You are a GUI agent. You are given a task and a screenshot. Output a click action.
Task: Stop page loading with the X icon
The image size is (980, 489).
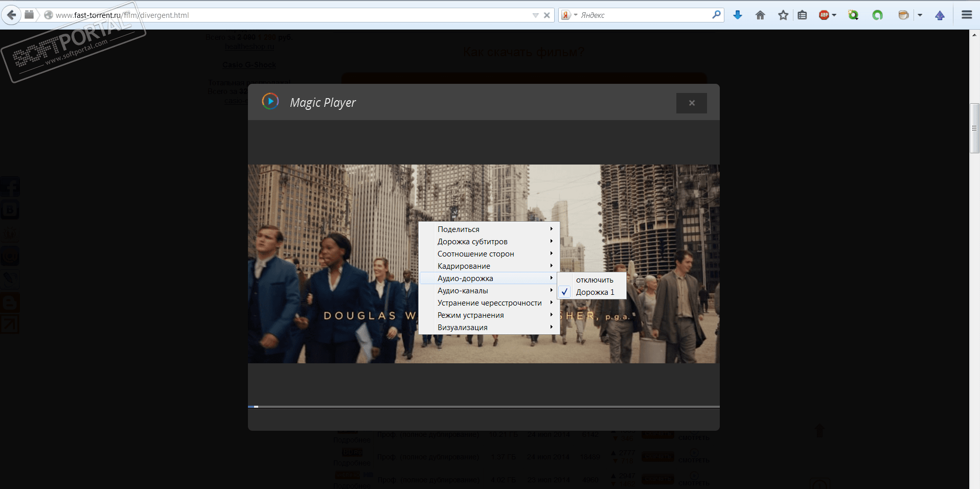[x=547, y=15]
